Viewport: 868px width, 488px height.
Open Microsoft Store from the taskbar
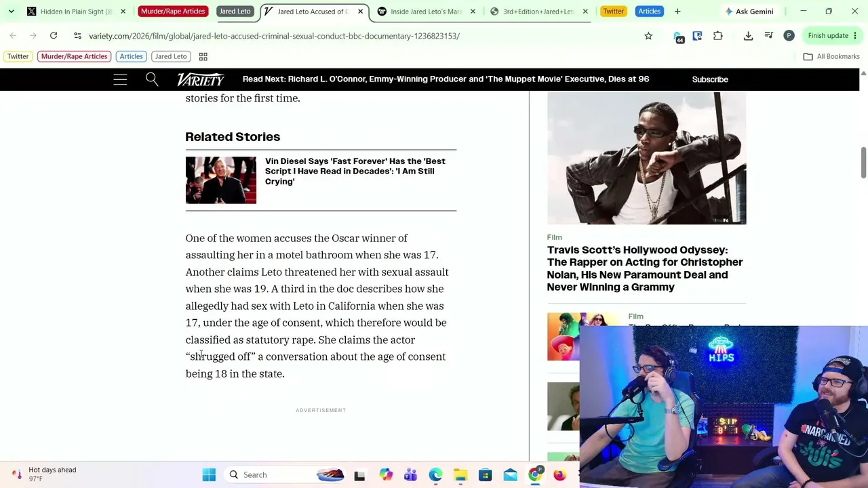tap(485, 475)
